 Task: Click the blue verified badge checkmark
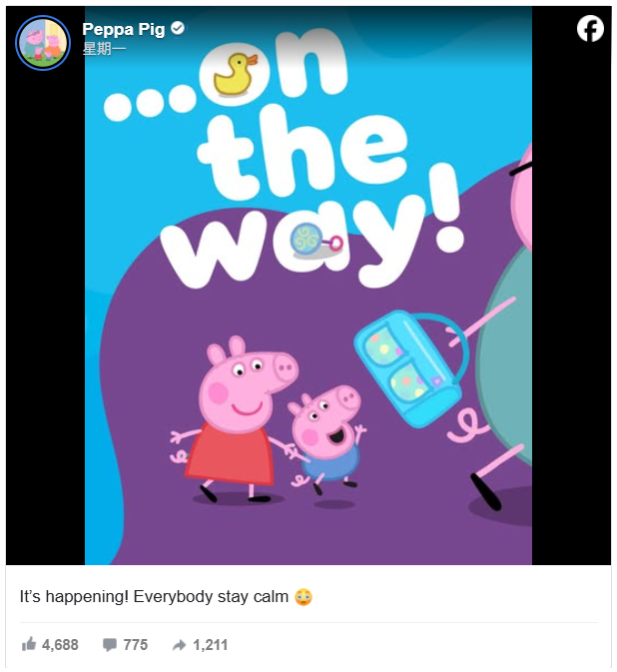(x=178, y=28)
